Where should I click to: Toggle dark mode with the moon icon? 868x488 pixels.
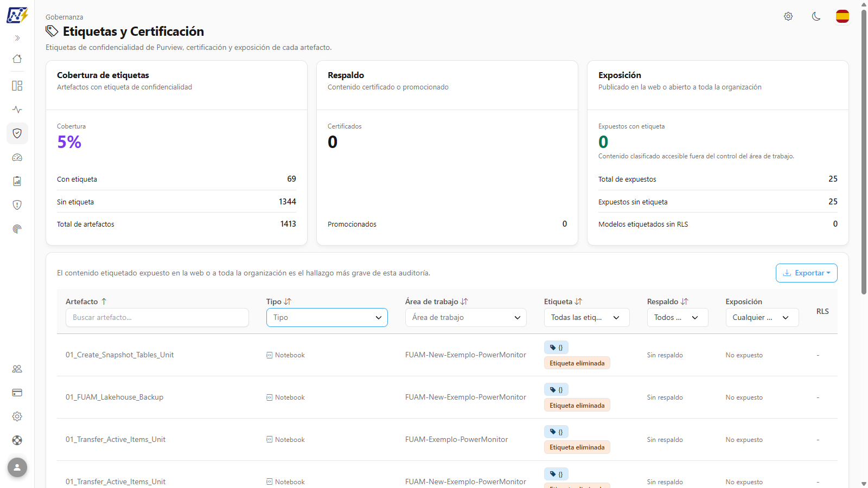click(816, 16)
